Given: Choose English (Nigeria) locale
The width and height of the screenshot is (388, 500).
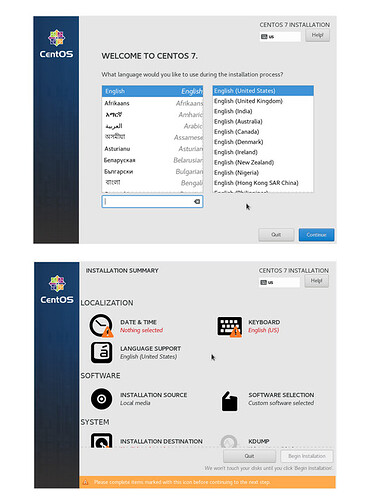Looking at the screenshot, I should coord(263,172).
